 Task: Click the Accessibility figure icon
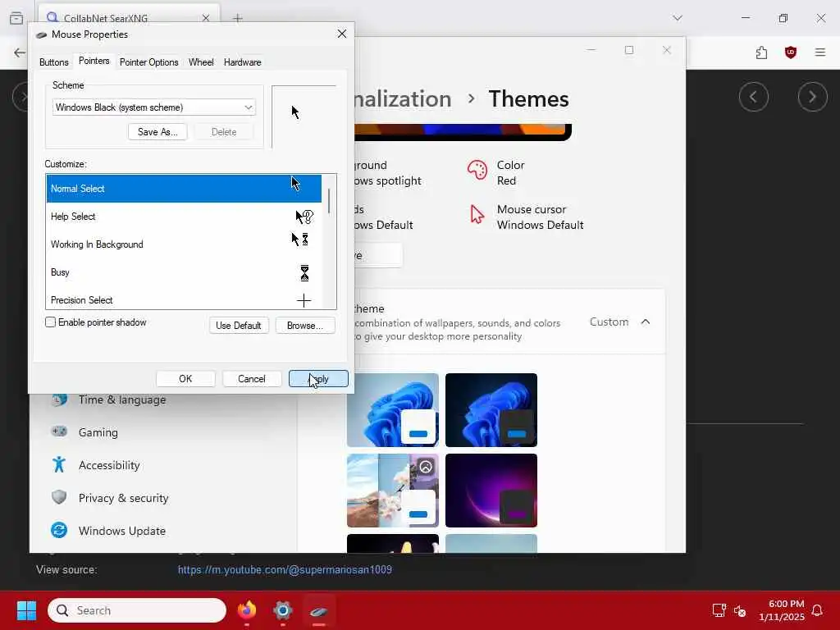tap(59, 464)
